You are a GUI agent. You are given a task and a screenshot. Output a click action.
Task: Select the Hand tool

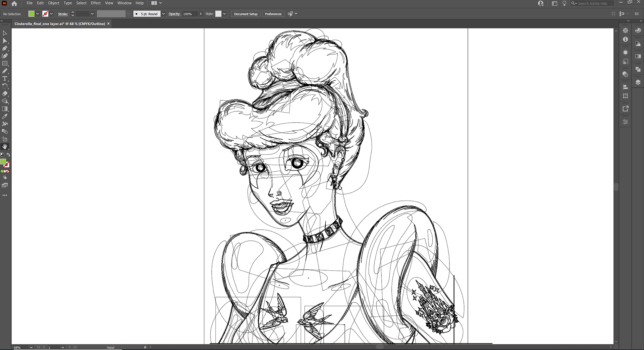pyautogui.click(x=5, y=146)
